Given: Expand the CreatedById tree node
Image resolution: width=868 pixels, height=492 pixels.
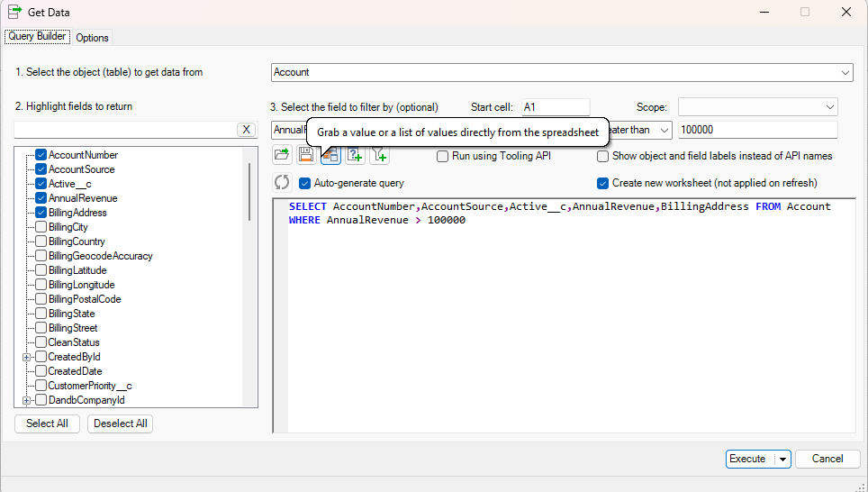Looking at the screenshot, I should pyautogui.click(x=26, y=357).
